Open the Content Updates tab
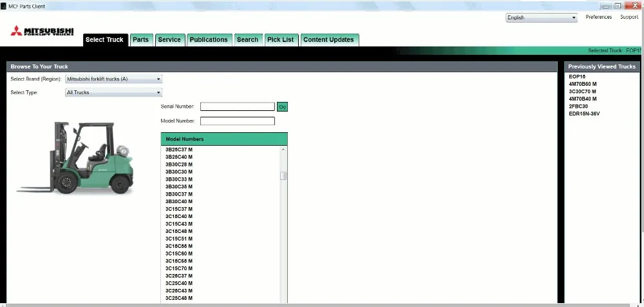 pos(328,40)
